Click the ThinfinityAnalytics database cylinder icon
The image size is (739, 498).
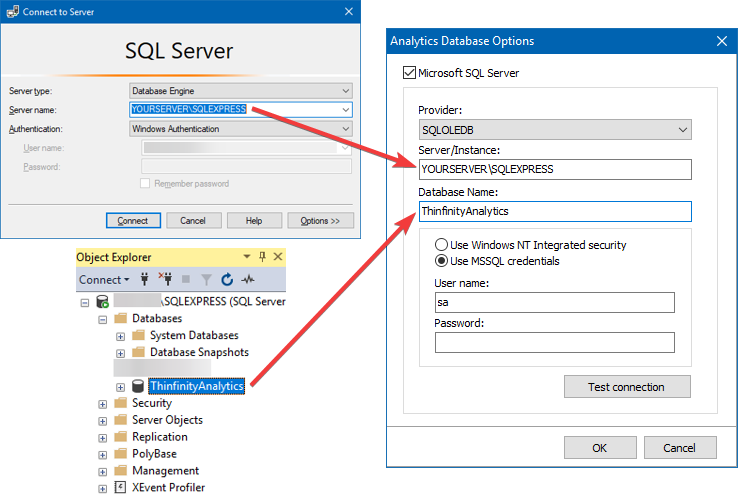click(x=138, y=386)
